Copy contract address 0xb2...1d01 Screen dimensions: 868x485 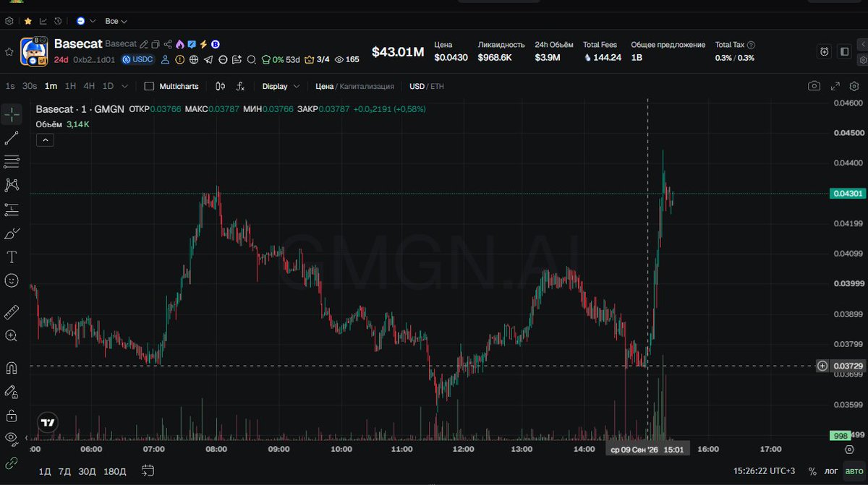pyautogui.click(x=94, y=60)
